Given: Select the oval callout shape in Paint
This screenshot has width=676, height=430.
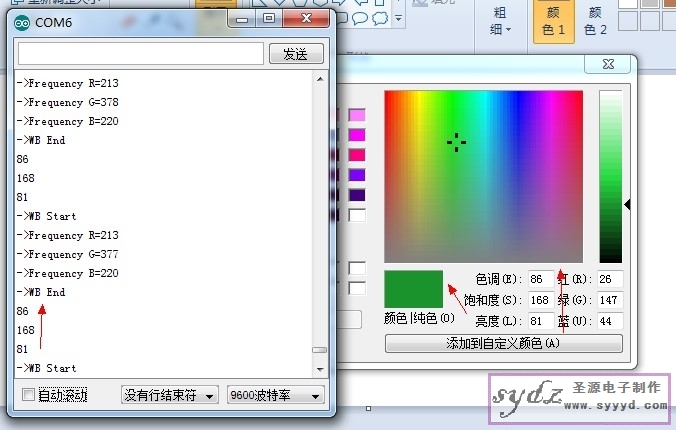Looking at the screenshot, I should click(x=360, y=18).
